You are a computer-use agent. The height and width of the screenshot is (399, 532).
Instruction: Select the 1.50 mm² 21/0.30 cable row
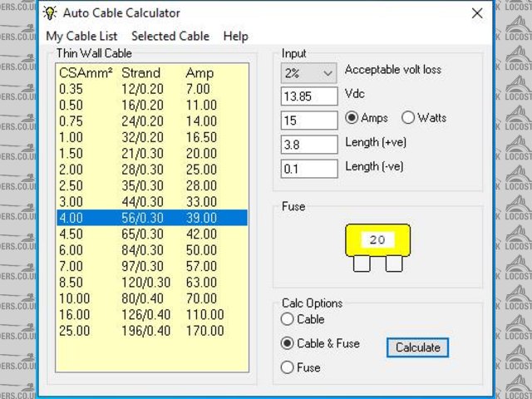tap(152, 153)
